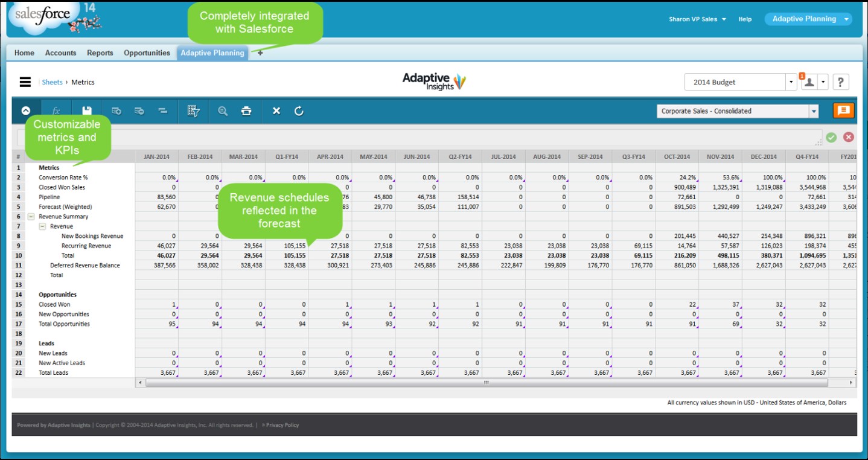Open the orange comments/notes button

(x=843, y=110)
